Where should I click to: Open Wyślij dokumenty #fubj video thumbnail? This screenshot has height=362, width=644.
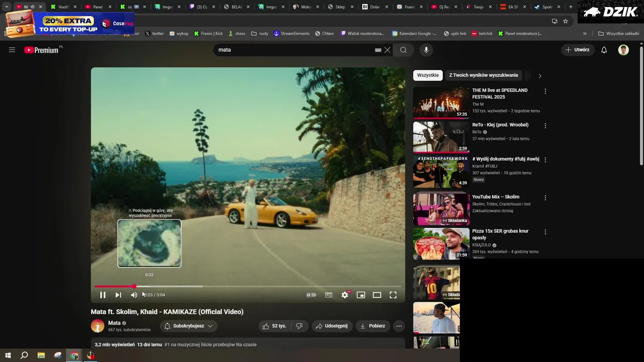pos(441,171)
